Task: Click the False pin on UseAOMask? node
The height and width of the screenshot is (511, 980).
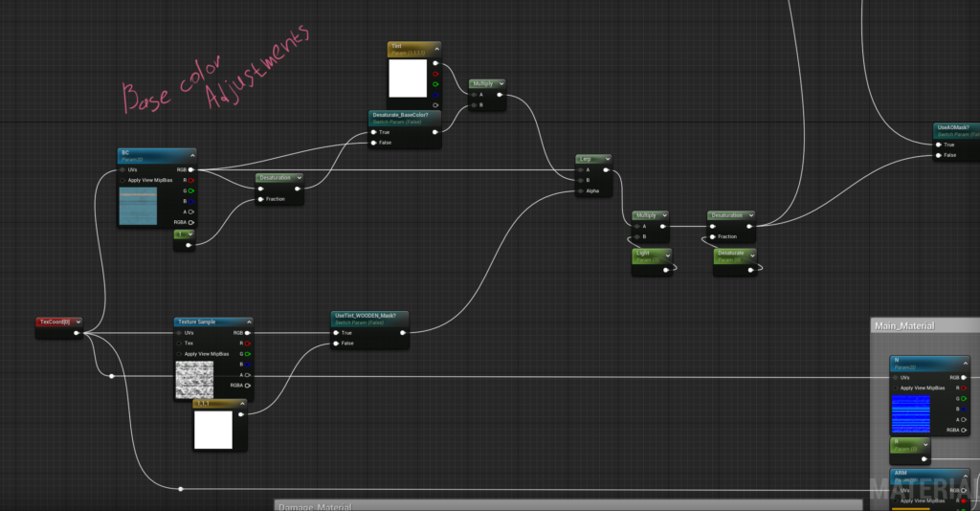Action: 939,156
